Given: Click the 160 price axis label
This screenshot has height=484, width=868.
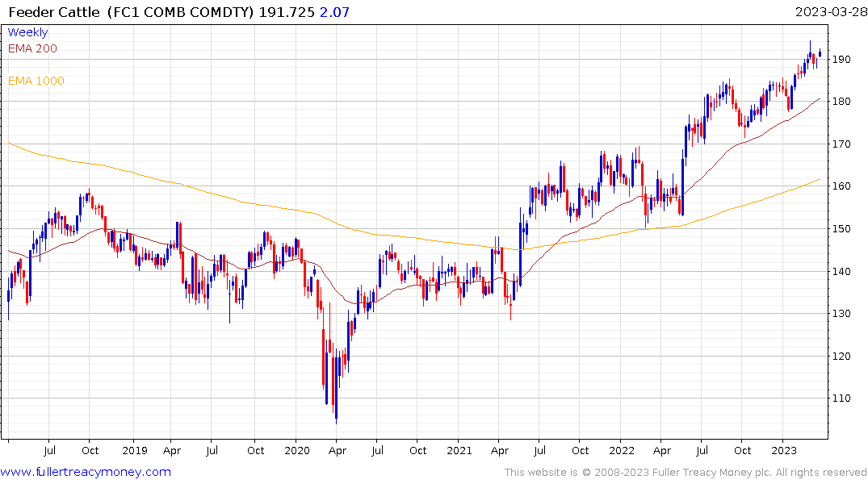Looking at the screenshot, I should 841,186.
